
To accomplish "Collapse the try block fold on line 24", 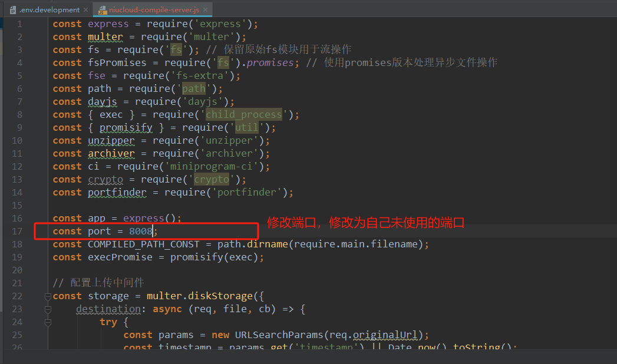I will (48, 322).
